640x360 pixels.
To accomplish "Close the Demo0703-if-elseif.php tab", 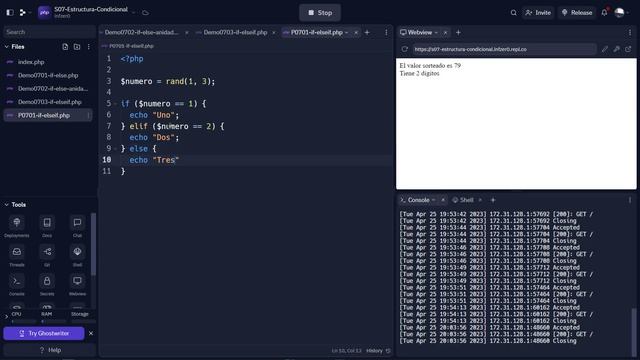I will point(273,32).
